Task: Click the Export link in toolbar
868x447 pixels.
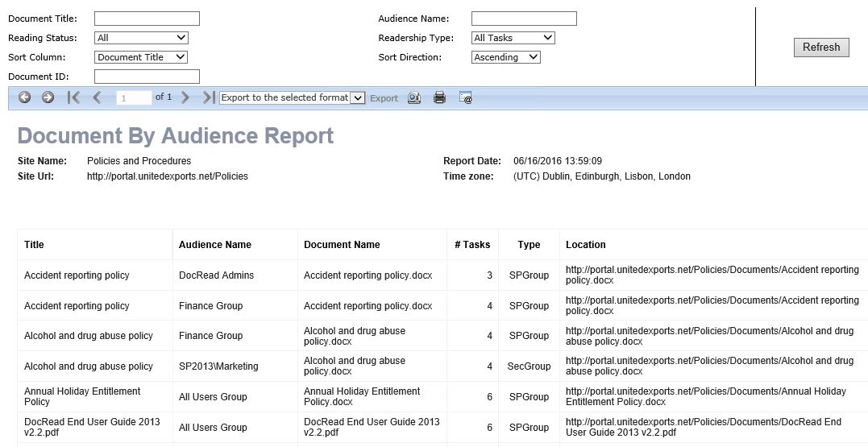Action: (384, 98)
